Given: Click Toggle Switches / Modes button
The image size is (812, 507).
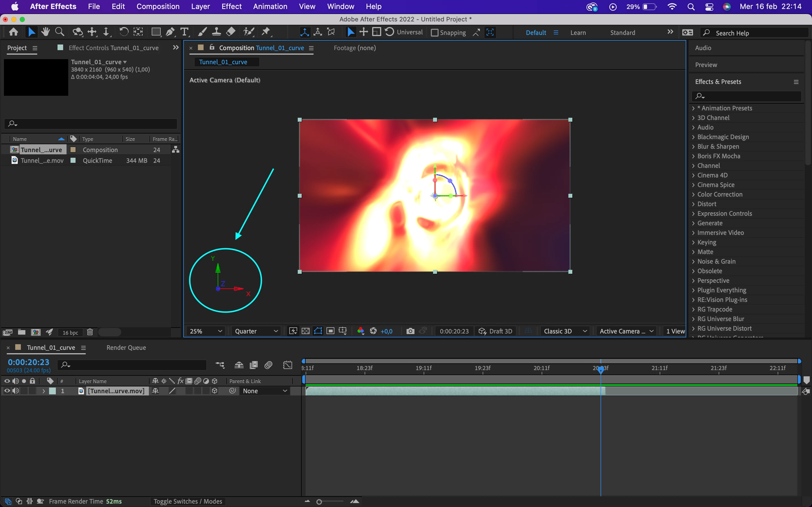Looking at the screenshot, I should 188,501.
